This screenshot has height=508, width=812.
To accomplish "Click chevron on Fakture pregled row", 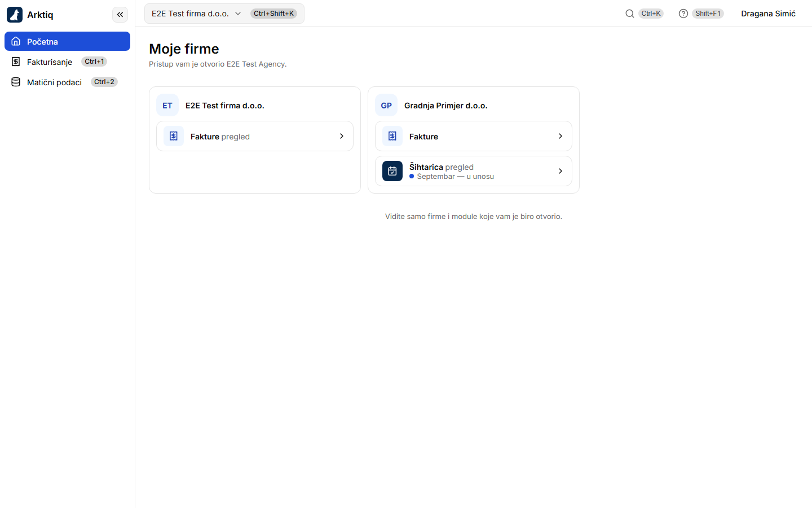I will pyautogui.click(x=342, y=136).
